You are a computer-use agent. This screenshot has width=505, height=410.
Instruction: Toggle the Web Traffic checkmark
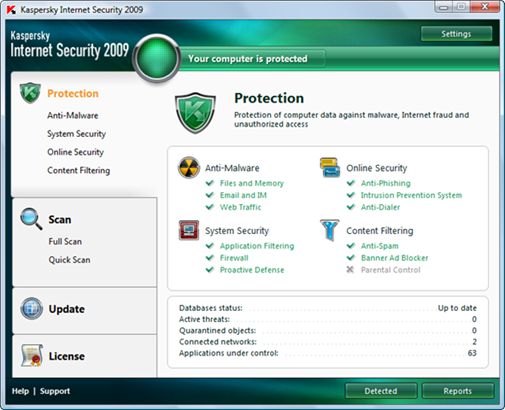210,207
